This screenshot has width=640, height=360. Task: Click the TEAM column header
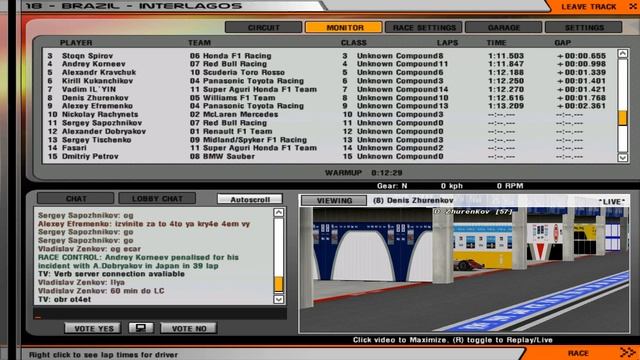click(x=199, y=42)
